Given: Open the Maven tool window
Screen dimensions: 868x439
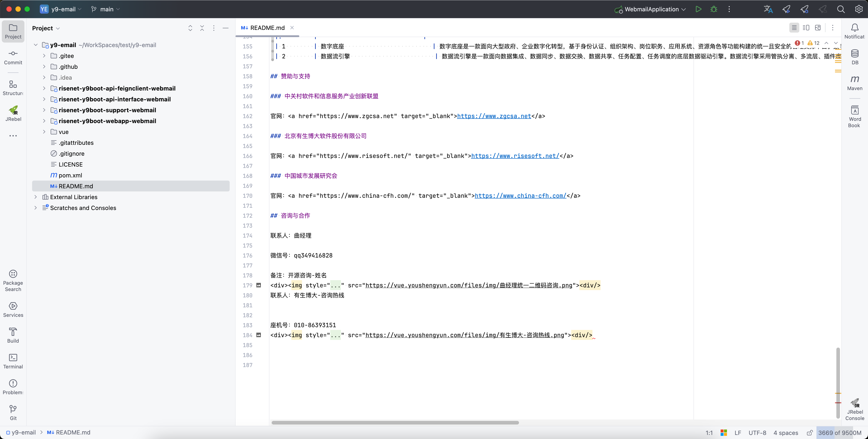Looking at the screenshot, I should 854,83.
